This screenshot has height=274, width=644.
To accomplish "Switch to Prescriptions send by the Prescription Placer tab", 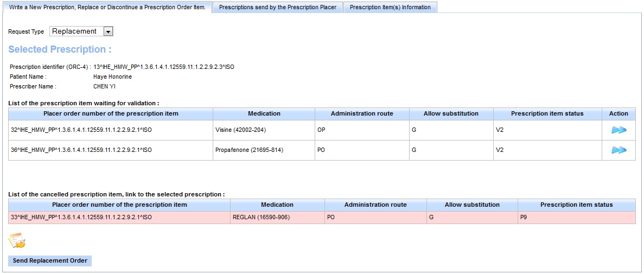I will click(x=277, y=7).
